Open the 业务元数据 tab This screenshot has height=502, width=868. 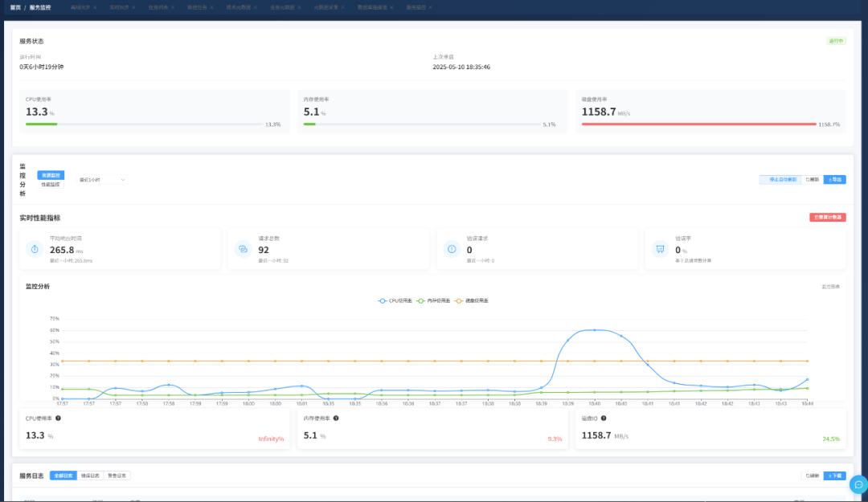click(282, 8)
